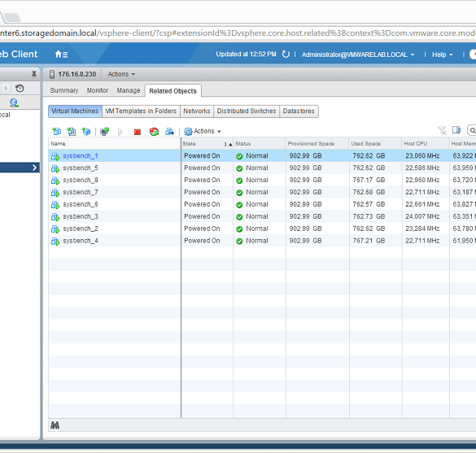Sort by the Name column header

[115, 143]
